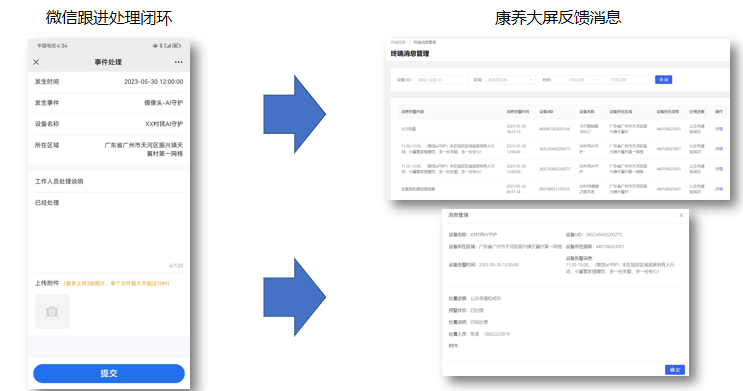Click the blue 提交 submit button

109,373
